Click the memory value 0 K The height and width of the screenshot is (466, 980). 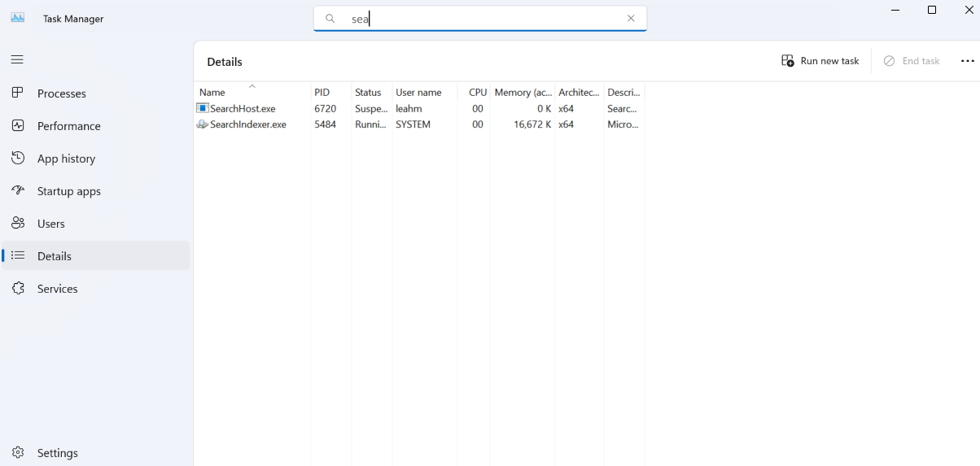pyautogui.click(x=544, y=108)
